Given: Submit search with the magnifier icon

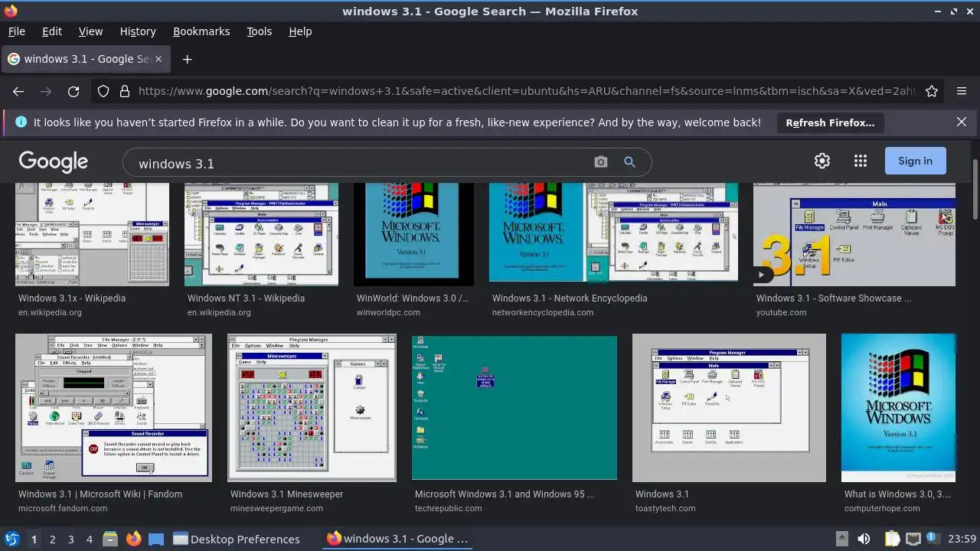Looking at the screenshot, I should 629,162.
